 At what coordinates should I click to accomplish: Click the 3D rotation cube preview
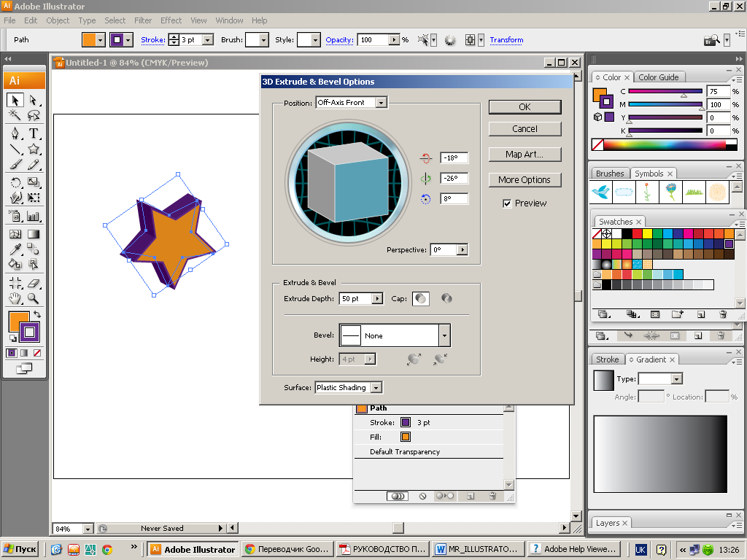[348, 182]
